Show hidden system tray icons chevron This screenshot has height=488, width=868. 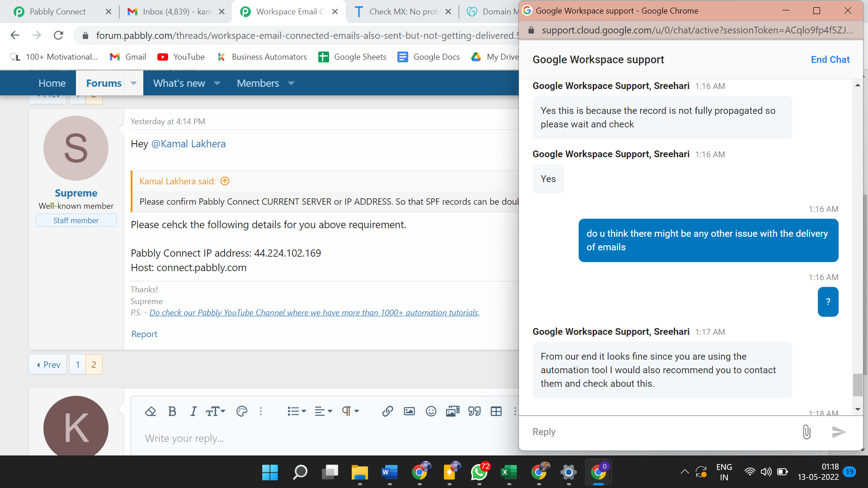(x=685, y=472)
